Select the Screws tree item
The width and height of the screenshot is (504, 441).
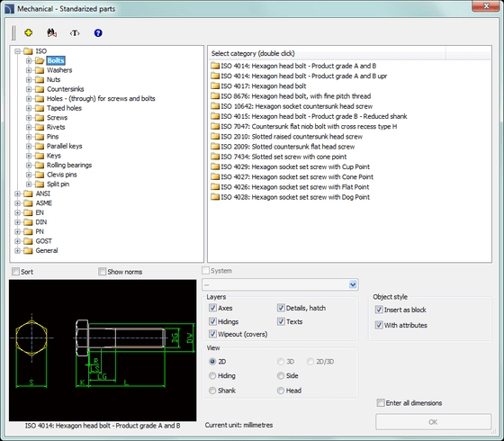(x=57, y=118)
